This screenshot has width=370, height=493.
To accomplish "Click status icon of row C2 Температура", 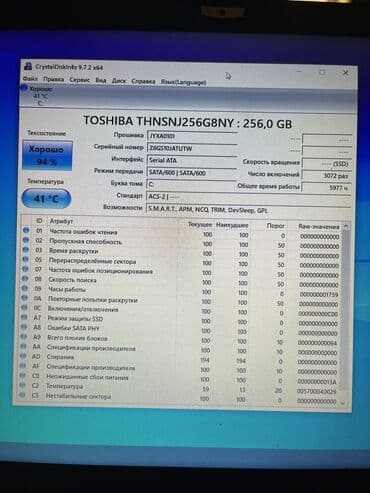I will (x=22, y=385).
